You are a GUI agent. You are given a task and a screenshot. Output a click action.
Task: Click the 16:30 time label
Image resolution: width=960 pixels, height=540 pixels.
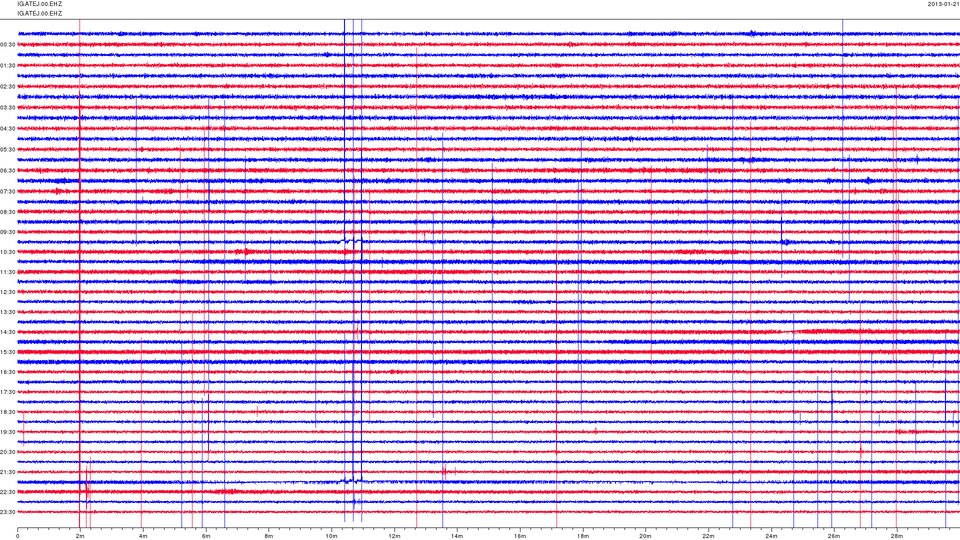[x=7, y=372]
